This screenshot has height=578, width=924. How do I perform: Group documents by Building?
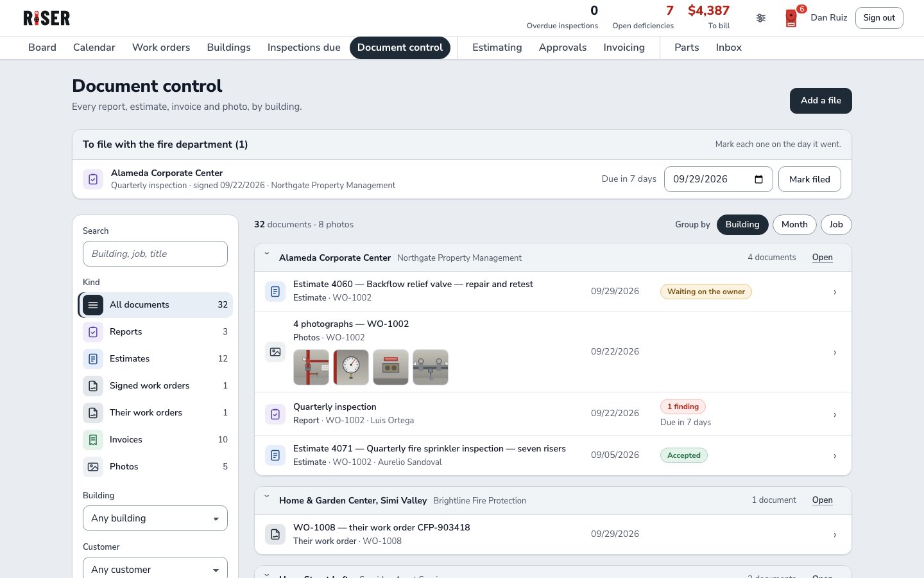742,225
